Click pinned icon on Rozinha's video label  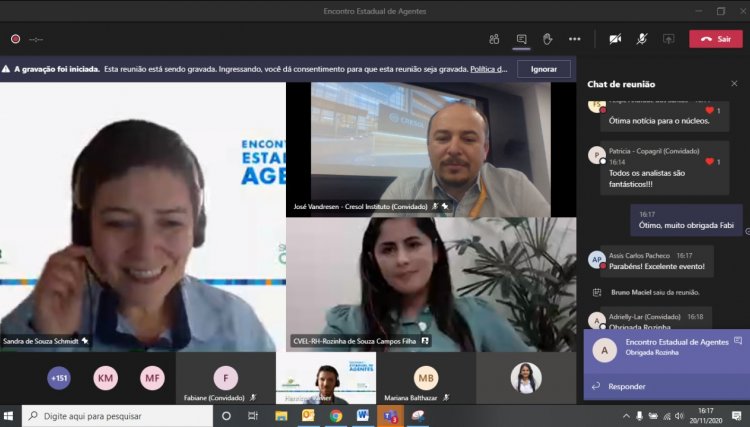tap(425, 341)
